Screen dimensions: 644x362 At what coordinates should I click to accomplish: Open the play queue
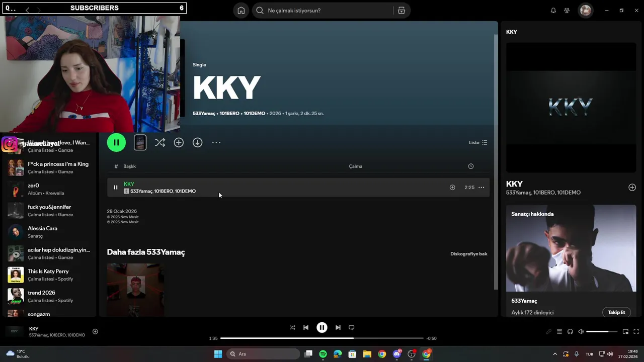[559, 331]
